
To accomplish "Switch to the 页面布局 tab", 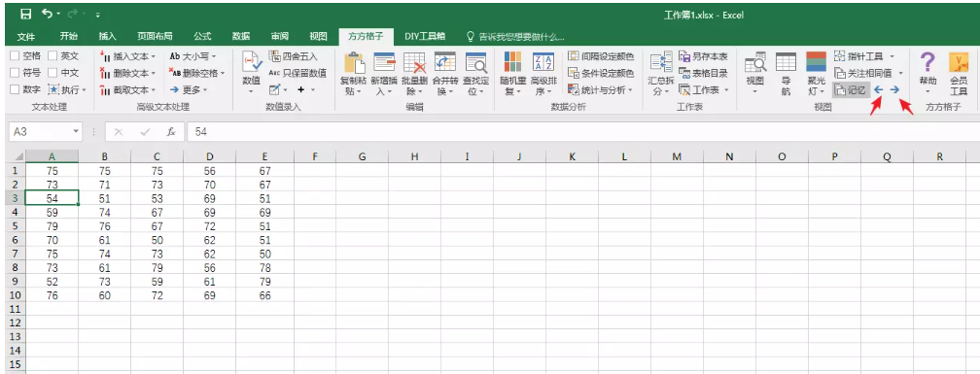I will pyautogui.click(x=155, y=36).
